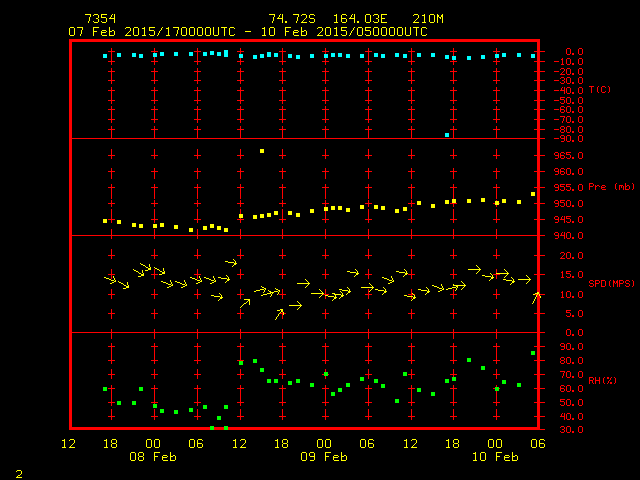Screen dimensions: 640x480
Task: Click the -30.0 temperature axis label
Action: click(x=569, y=81)
